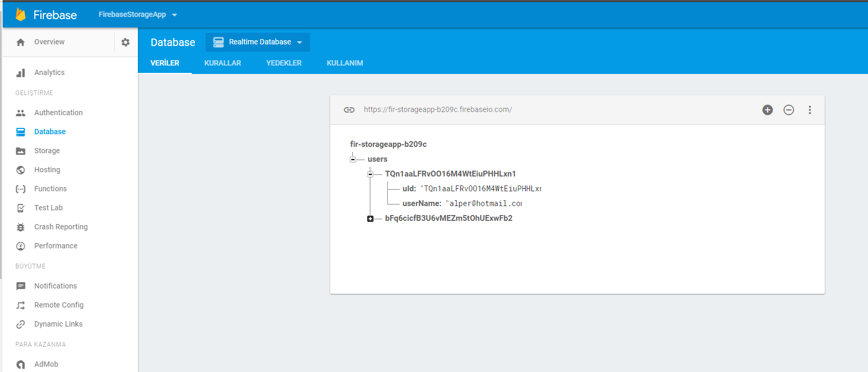Select the fir-storageapp-b209c root node
The image size is (868, 372).
[x=388, y=144]
